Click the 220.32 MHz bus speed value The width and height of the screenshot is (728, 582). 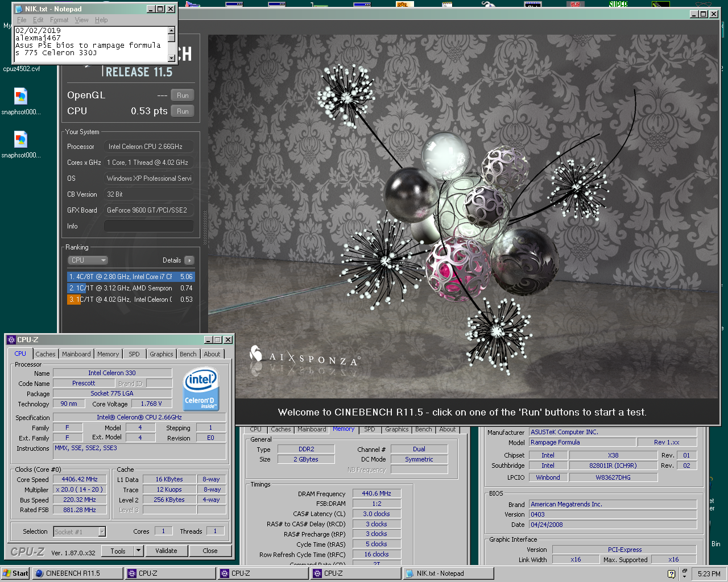tap(80, 500)
